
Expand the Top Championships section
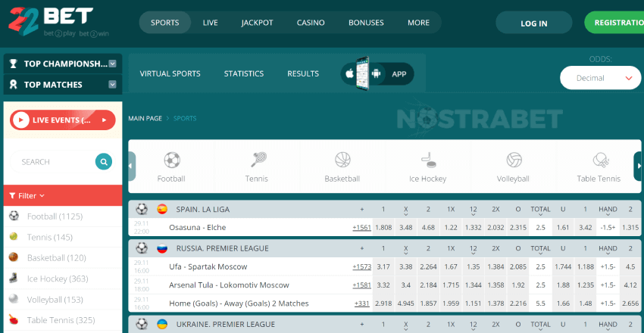[x=113, y=64]
